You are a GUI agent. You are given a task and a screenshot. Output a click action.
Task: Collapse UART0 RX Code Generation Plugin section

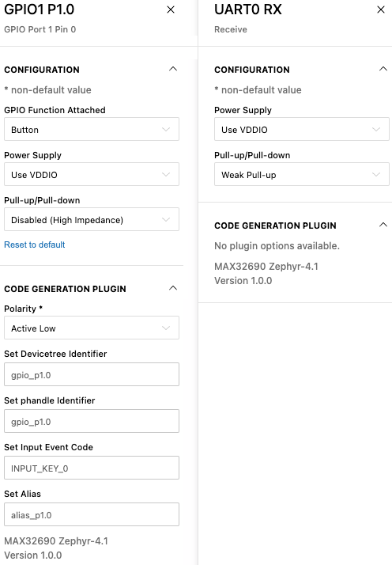point(383,225)
